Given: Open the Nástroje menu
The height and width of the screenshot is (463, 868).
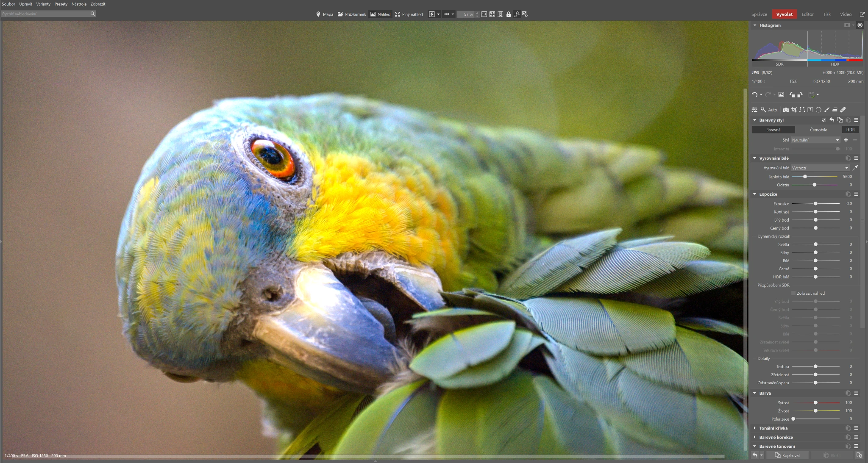Looking at the screenshot, I should (x=79, y=4).
